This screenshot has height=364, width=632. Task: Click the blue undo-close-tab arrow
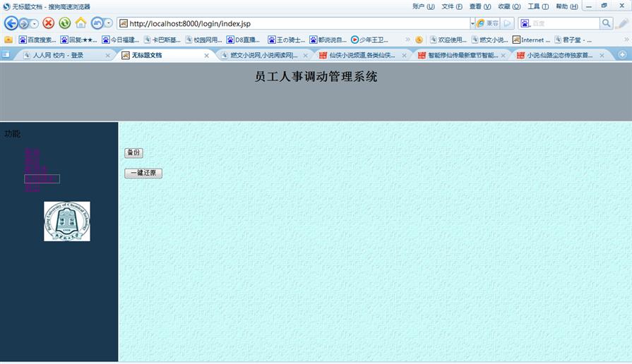pyautogui.click(x=97, y=23)
